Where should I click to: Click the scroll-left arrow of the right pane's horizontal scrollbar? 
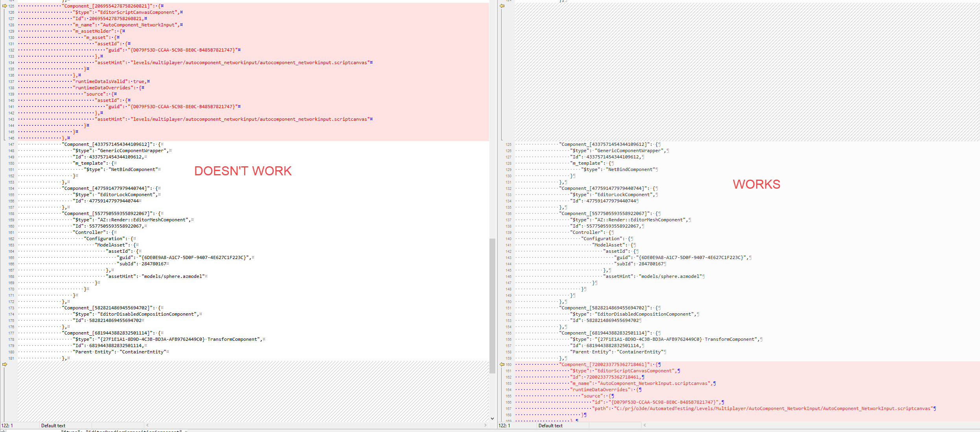click(645, 425)
